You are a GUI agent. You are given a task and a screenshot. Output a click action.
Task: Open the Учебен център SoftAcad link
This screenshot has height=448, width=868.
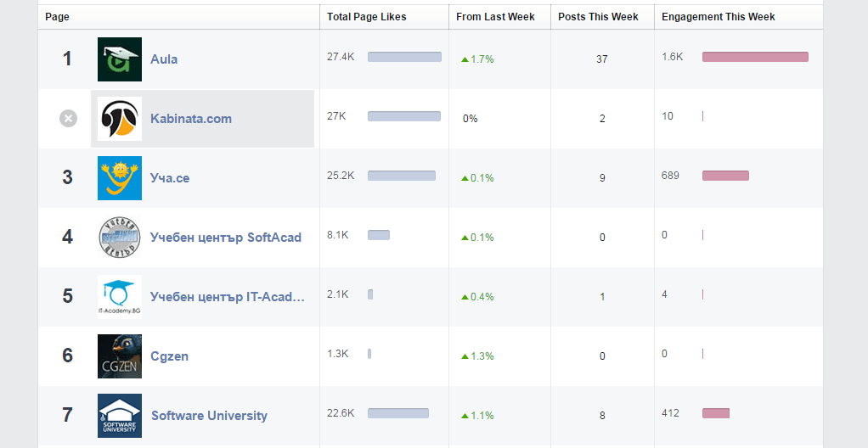click(226, 238)
